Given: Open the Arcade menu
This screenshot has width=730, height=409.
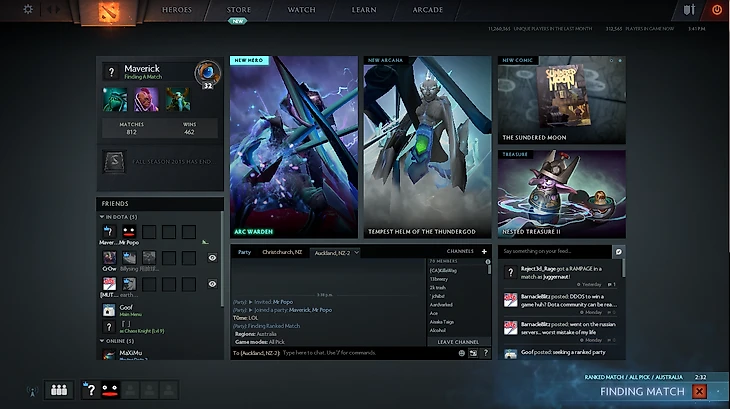Looking at the screenshot, I should [x=427, y=10].
